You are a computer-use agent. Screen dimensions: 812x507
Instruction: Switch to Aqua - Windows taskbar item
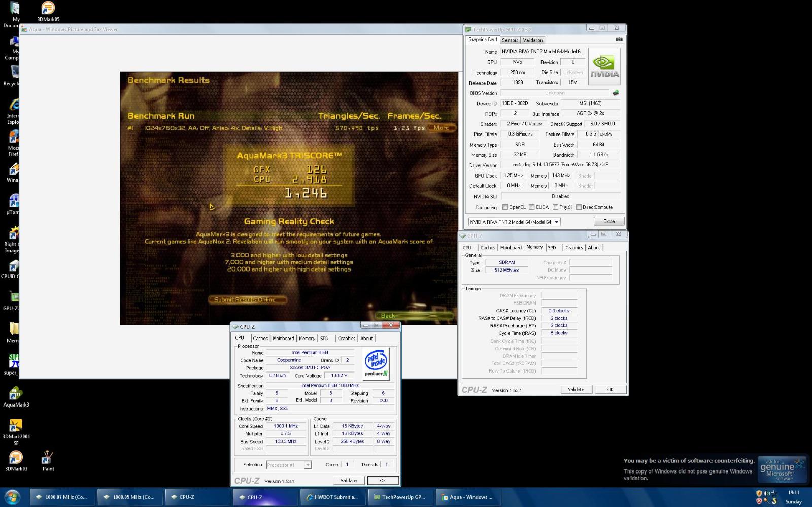click(468, 497)
